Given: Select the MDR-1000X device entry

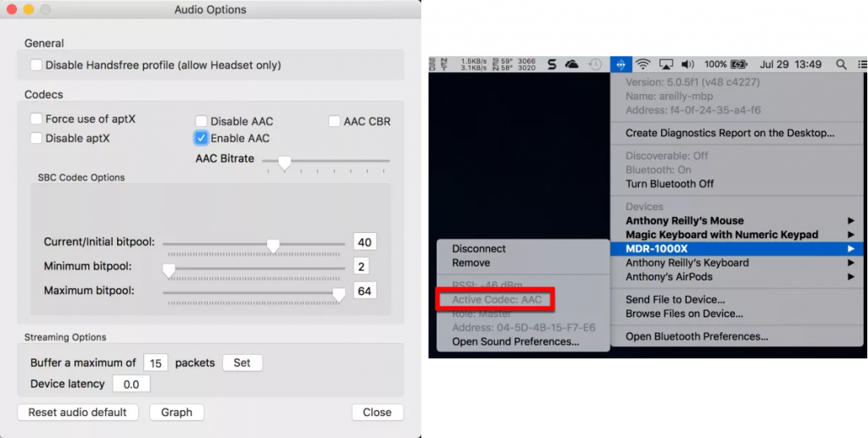Looking at the screenshot, I should pos(737,249).
